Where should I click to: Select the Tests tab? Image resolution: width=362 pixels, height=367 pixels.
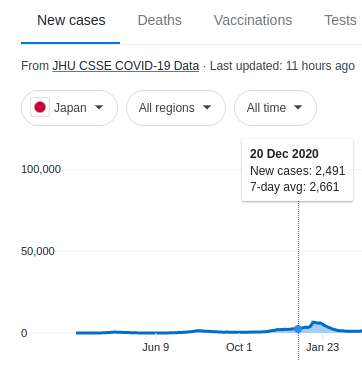340,20
